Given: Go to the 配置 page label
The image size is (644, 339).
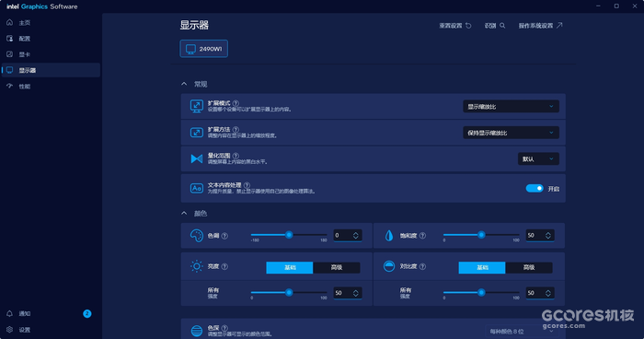Looking at the screenshot, I should (25, 39).
